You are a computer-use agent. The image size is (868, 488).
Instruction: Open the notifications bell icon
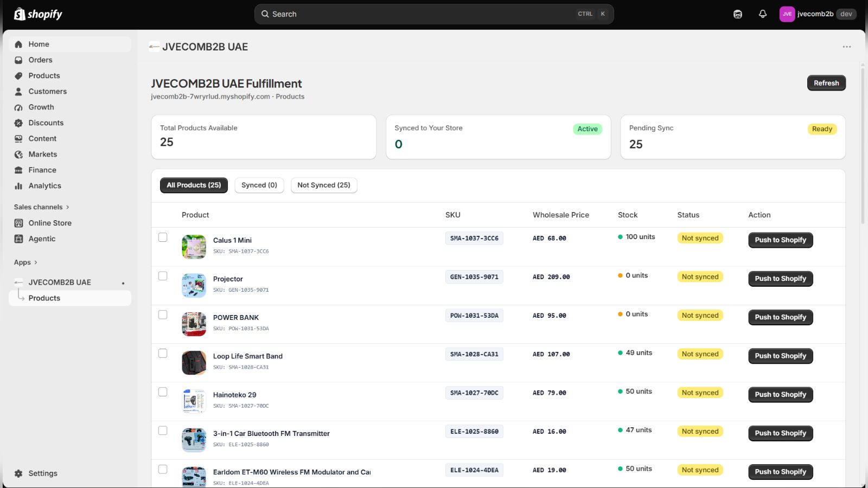[763, 14]
